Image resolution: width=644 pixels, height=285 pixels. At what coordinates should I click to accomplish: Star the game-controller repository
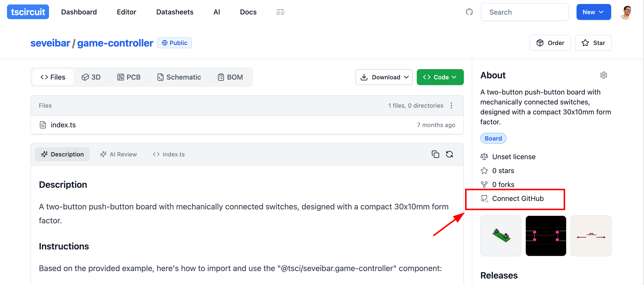593,43
